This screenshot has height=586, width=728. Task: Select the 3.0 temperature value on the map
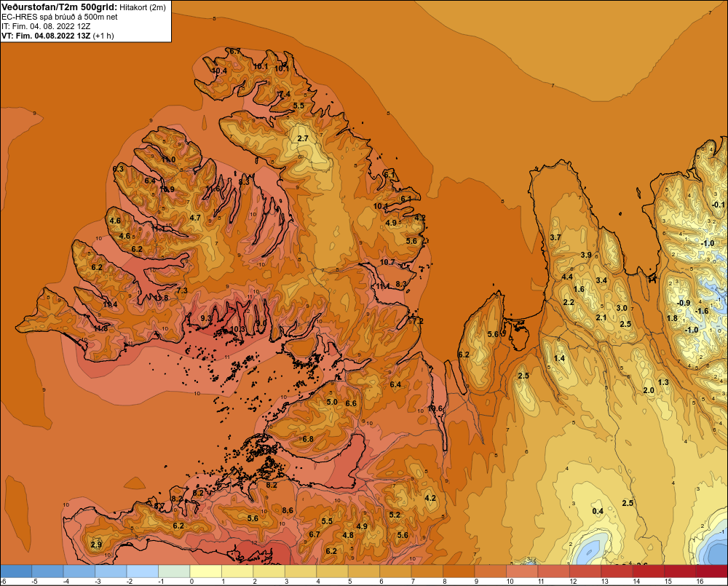click(622, 308)
